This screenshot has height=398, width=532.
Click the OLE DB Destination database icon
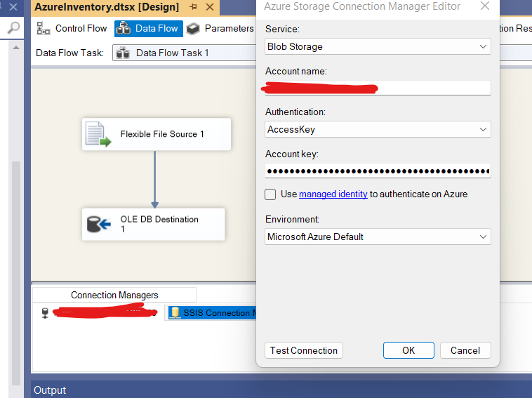99,225
